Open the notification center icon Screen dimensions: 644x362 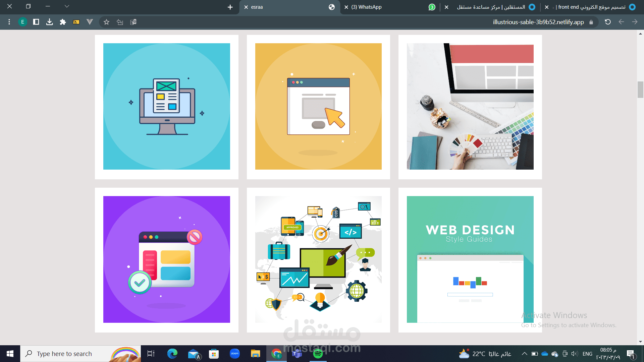tap(631, 354)
